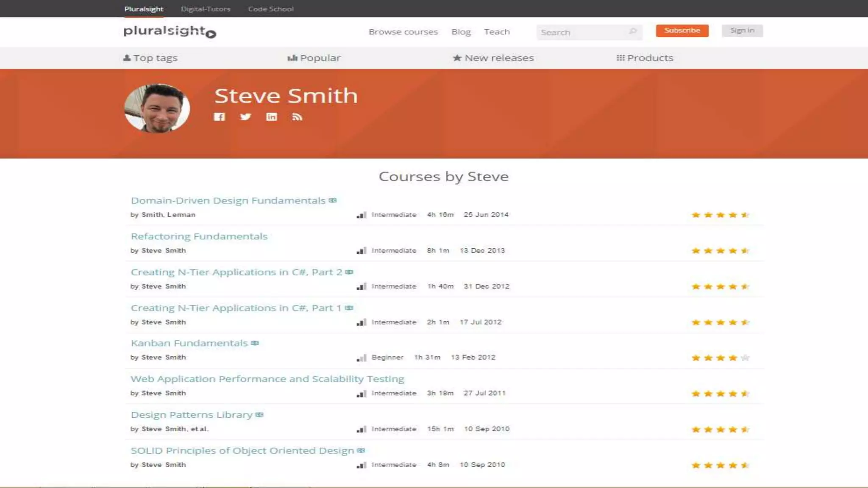The height and width of the screenshot is (488, 868).
Task: Click the search magnifier icon
Action: [633, 31]
